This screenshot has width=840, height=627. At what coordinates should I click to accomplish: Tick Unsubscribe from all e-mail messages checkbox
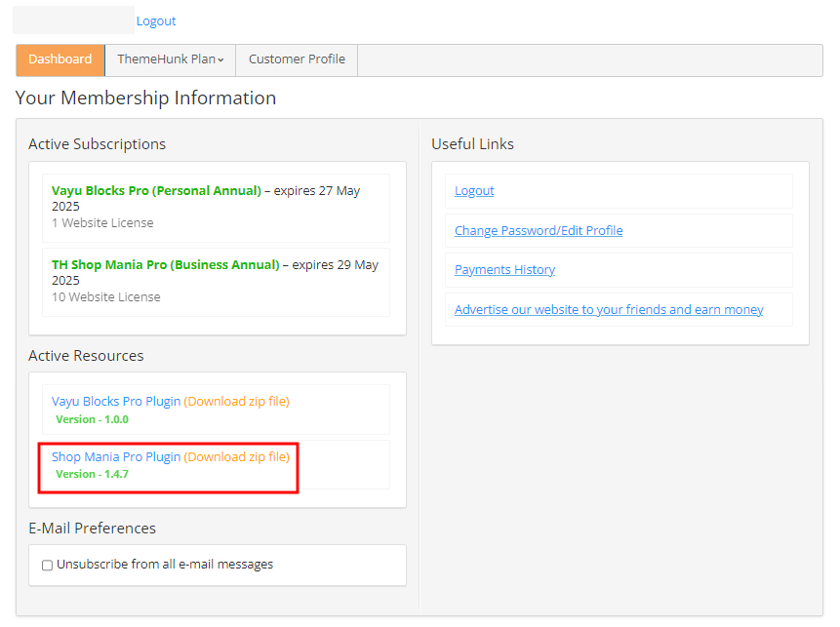pos(47,565)
